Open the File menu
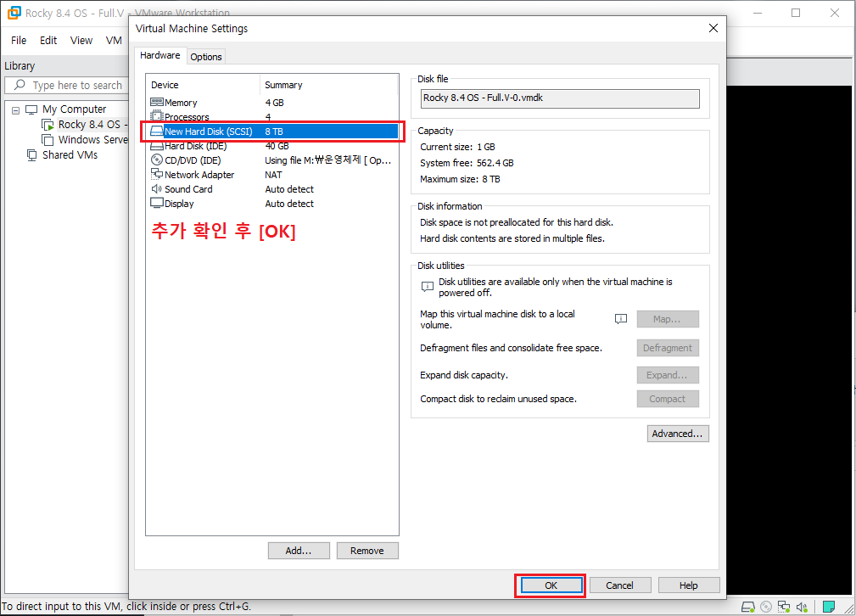The height and width of the screenshot is (616, 856). (x=19, y=41)
